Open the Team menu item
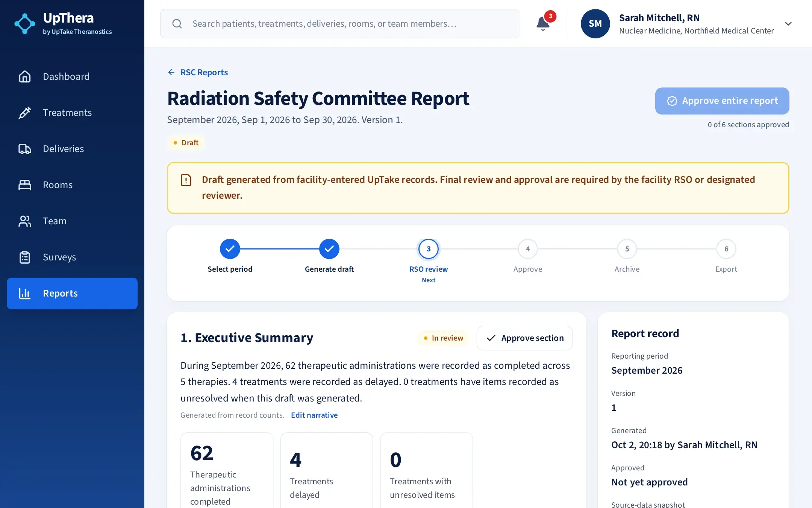Image resolution: width=812 pixels, height=508 pixels. click(x=72, y=221)
